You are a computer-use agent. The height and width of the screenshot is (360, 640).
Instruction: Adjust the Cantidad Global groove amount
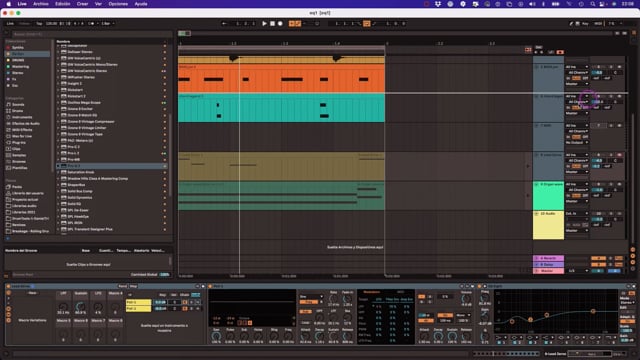coord(164,275)
